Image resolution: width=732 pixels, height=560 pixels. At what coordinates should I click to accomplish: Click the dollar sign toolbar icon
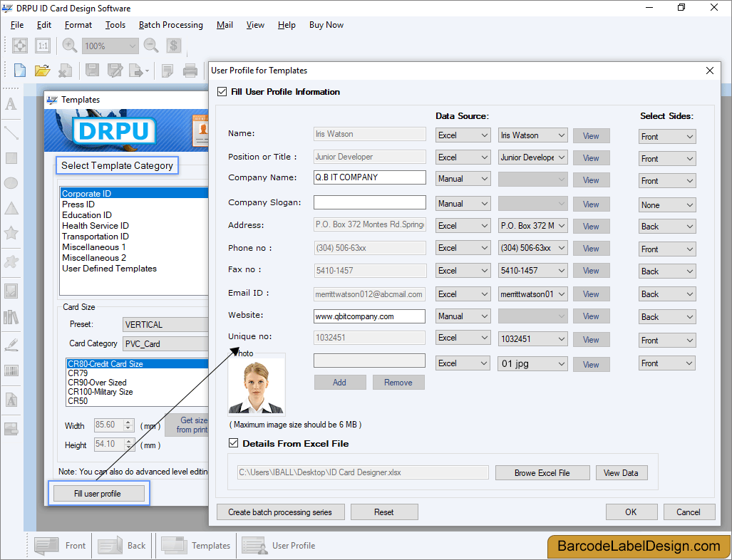pos(174,46)
